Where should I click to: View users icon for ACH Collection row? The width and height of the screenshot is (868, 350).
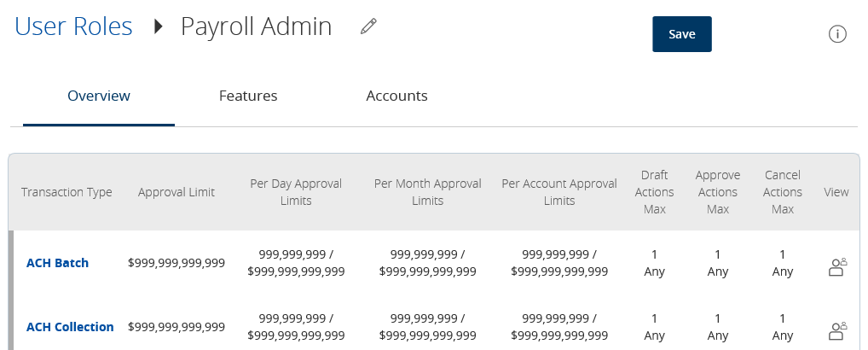(x=837, y=330)
